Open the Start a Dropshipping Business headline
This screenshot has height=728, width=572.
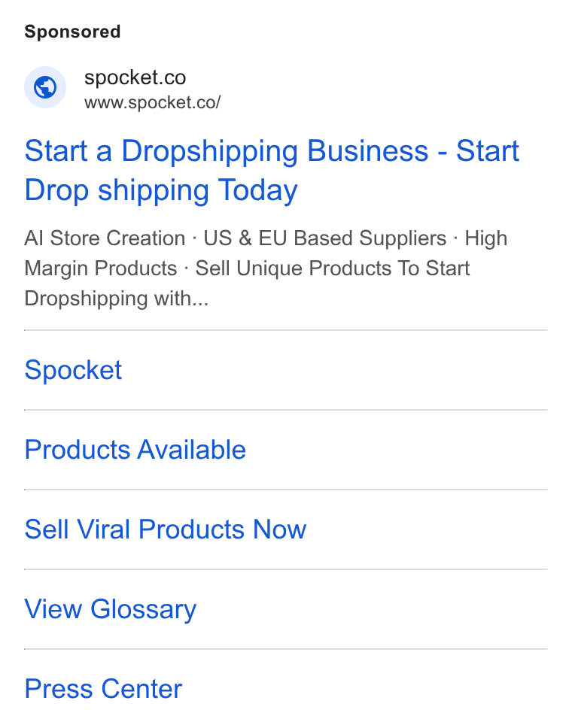tap(272, 171)
